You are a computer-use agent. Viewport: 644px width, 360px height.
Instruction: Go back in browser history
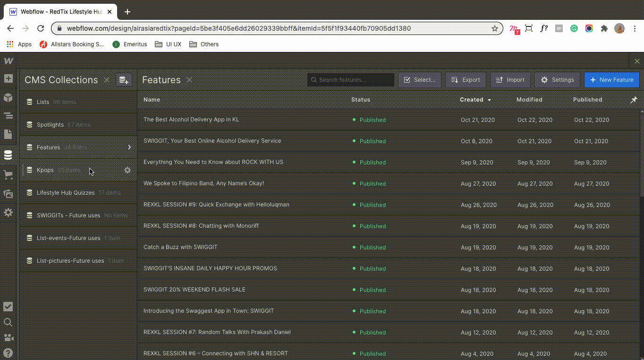pos(10,28)
